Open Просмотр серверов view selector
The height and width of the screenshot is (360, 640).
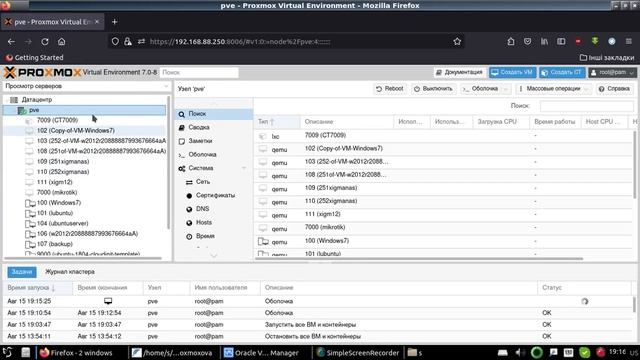[86, 86]
